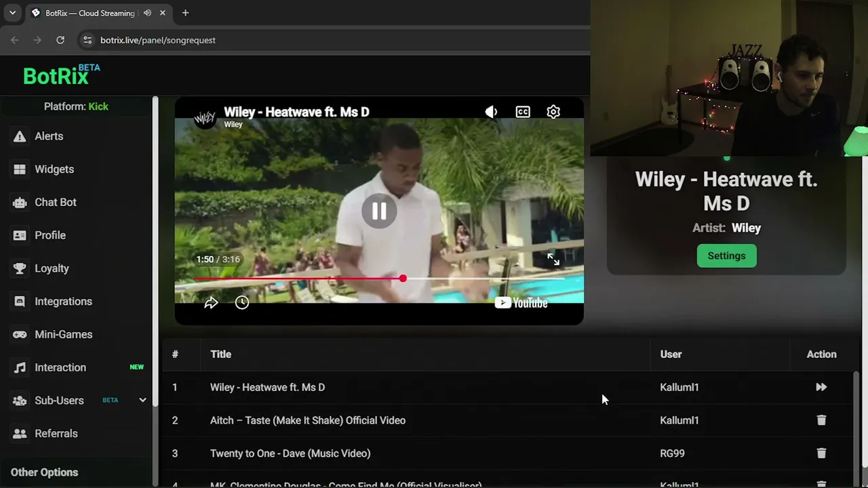Click the Sub-Users group icon
The image size is (868, 488).
[x=20, y=401]
